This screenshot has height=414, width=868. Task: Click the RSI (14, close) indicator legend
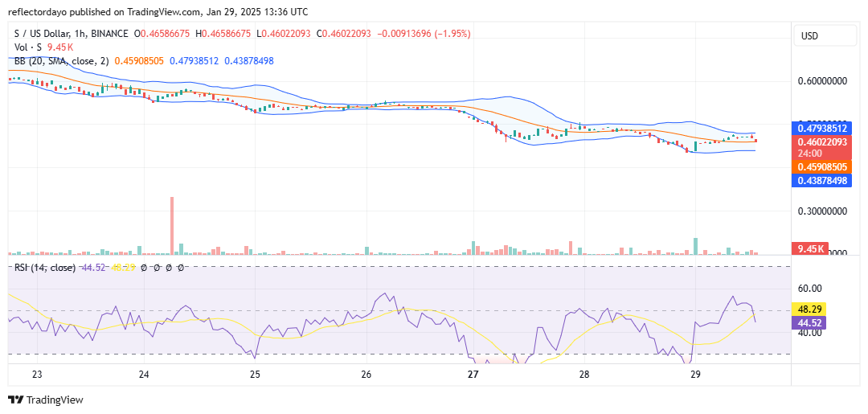click(45, 268)
